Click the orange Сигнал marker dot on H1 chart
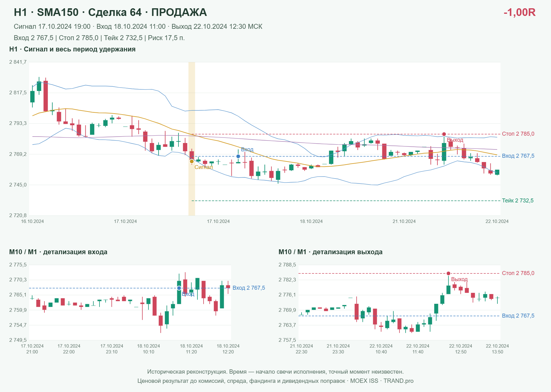 click(192, 161)
